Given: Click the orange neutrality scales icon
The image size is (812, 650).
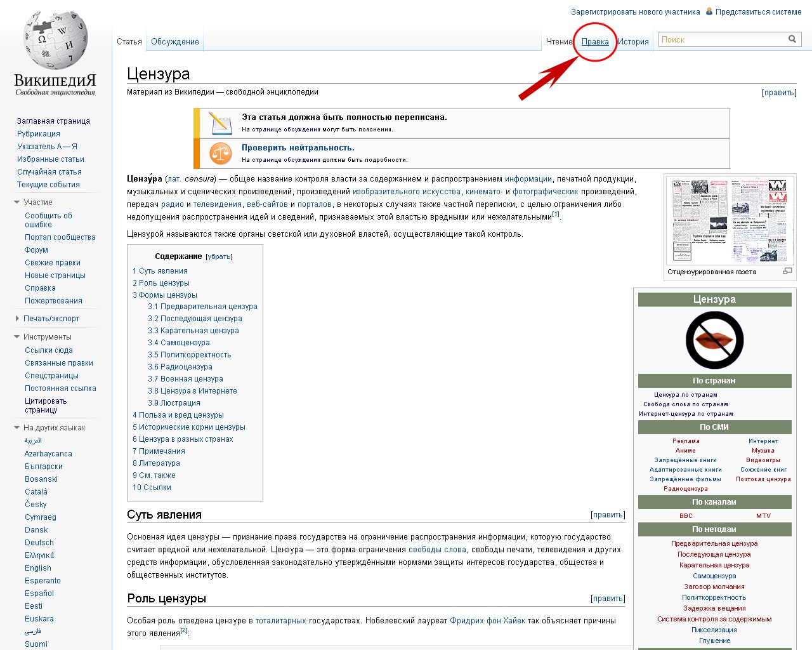Looking at the screenshot, I should click(220, 153).
